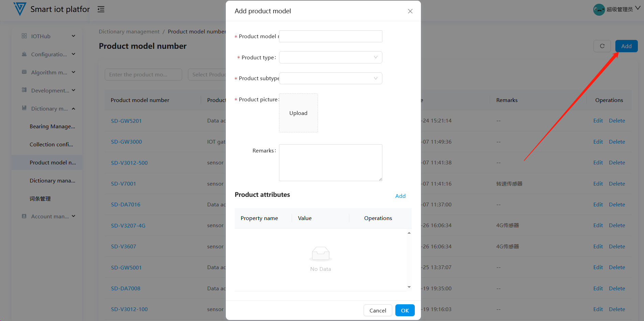Image resolution: width=644 pixels, height=321 pixels.
Task: Click the Smart IoT platform logo
Action: pos(20,9)
